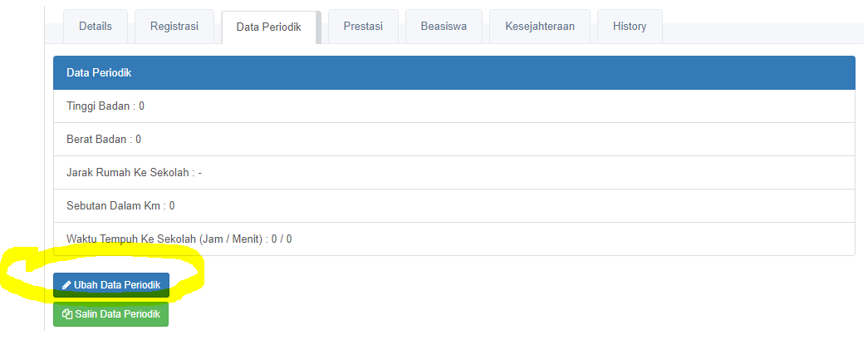868x340 pixels.
Task: Select the Sebutan Dalam Km row
Action: point(454,206)
